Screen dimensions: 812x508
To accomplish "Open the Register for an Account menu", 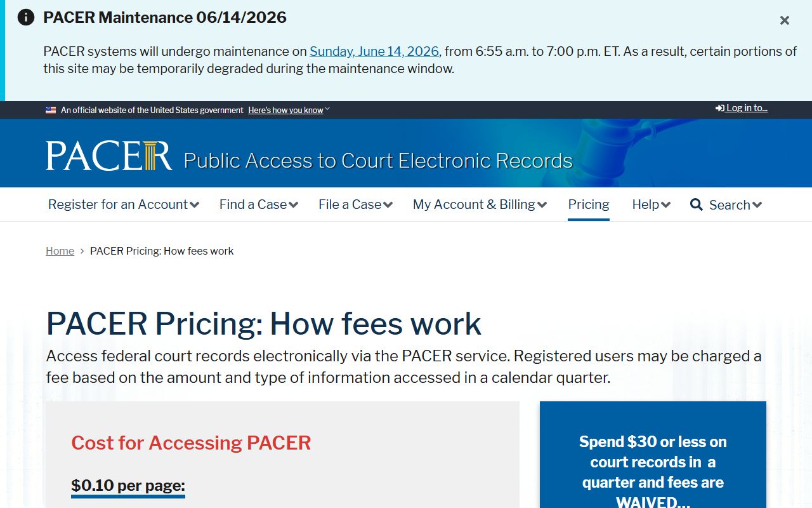I will pyautogui.click(x=124, y=204).
